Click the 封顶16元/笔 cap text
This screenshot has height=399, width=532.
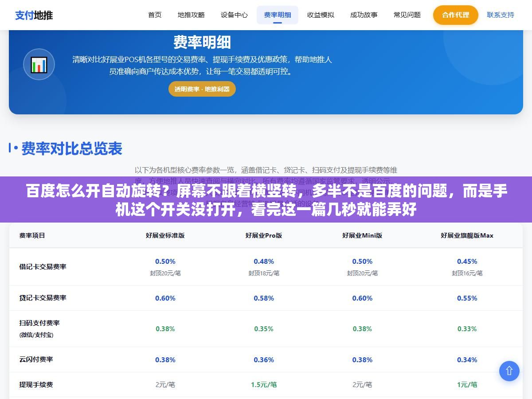(467, 273)
